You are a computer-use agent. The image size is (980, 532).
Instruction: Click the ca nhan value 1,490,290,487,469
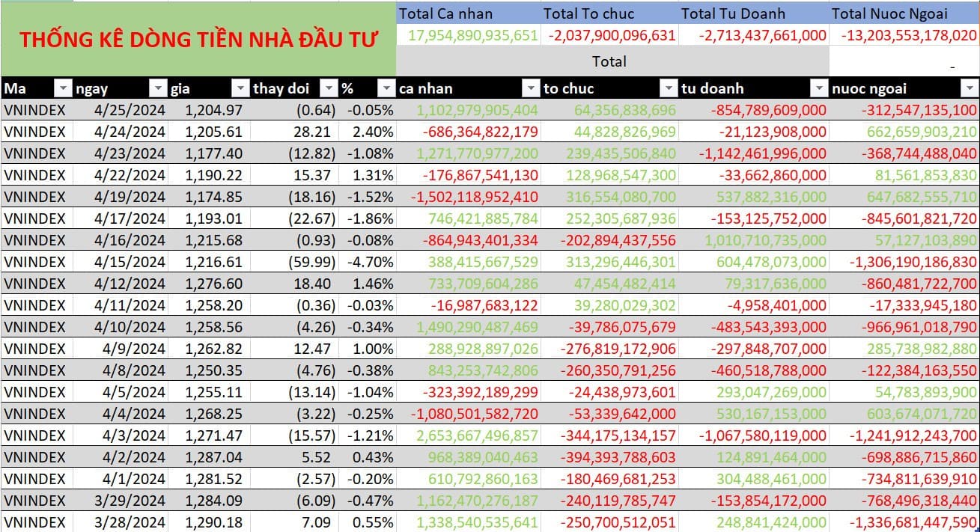tap(477, 327)
